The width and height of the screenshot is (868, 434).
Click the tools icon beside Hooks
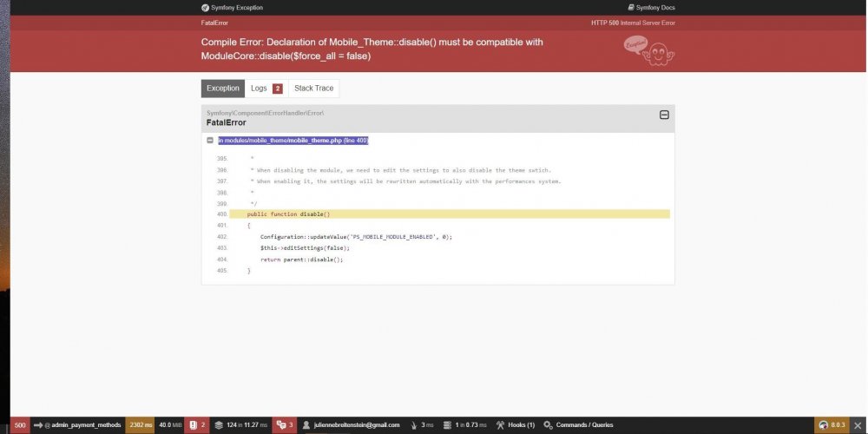[501, 425]
